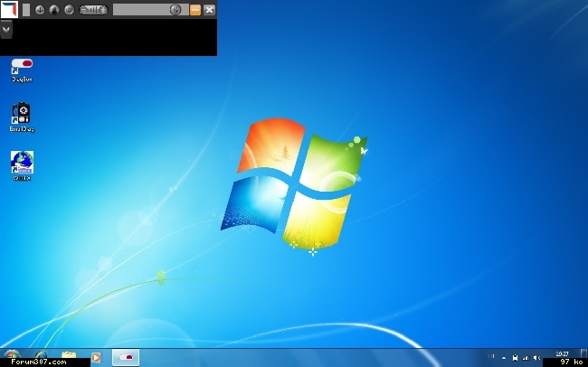This screenshot has width=588, height=367.
Task: Minimize the DiagBox toolbar with orange button
Action: (195, 10)
